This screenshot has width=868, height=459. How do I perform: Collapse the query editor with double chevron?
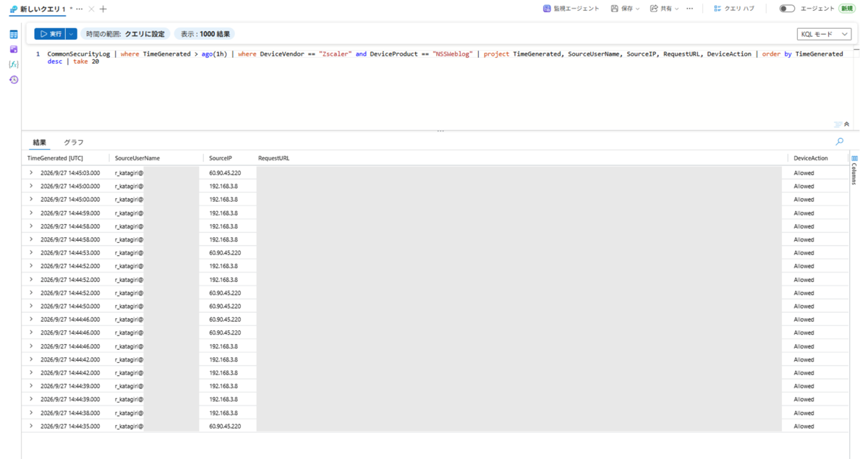(847, 124)
